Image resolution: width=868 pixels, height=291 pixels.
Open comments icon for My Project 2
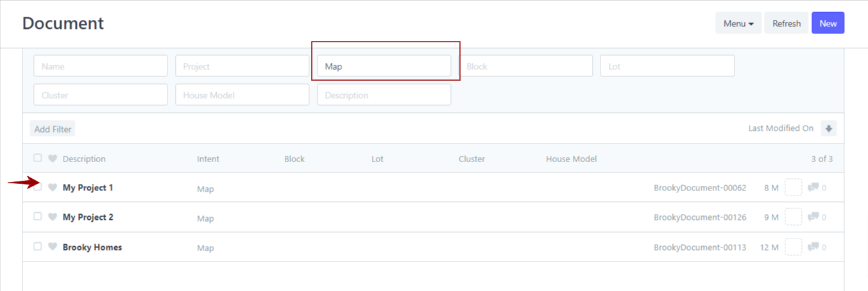pos(813,217)
